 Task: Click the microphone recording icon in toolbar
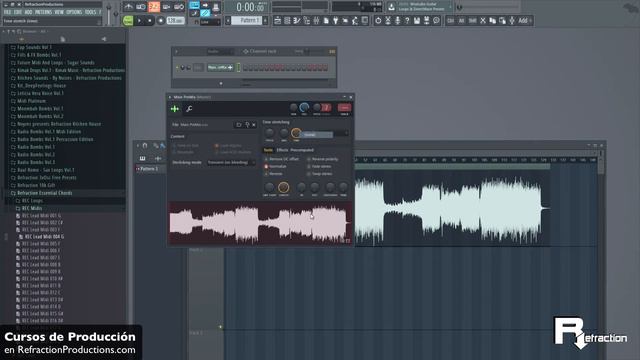398,20
